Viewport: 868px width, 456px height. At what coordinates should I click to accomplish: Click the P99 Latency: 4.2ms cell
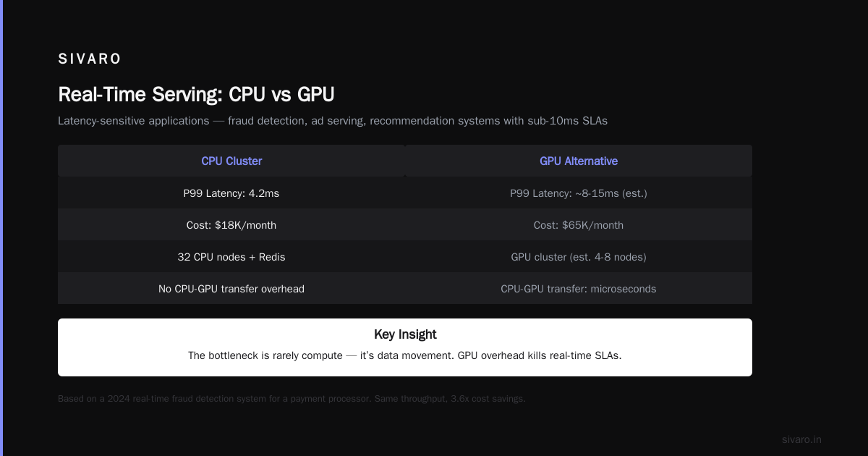pyautogui.click(x=231, y=193)
